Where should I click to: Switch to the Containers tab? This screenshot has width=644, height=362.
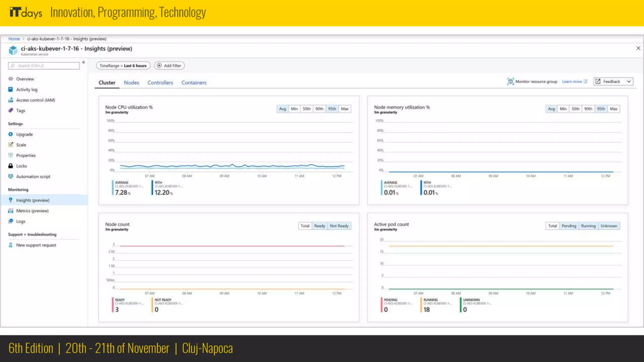coord(194,83)
